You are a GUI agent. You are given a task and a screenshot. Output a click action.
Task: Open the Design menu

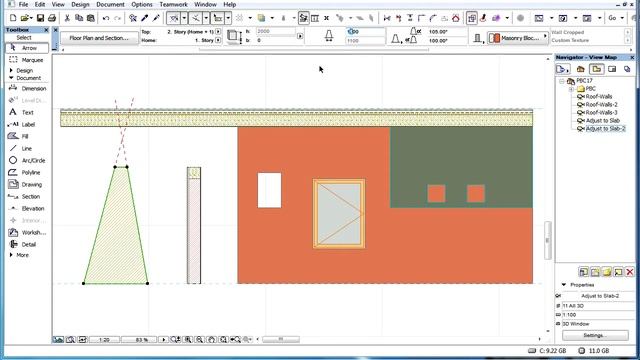pos(80,4)
